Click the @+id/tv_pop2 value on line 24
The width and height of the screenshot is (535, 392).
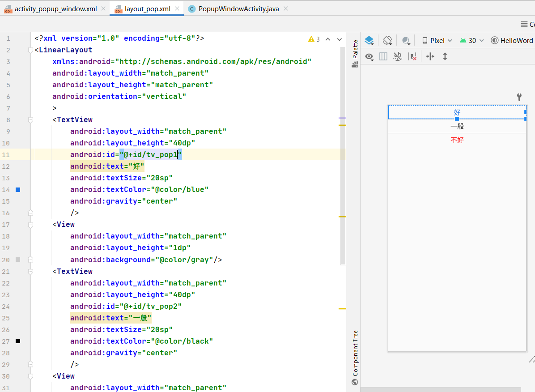[150, 306]
